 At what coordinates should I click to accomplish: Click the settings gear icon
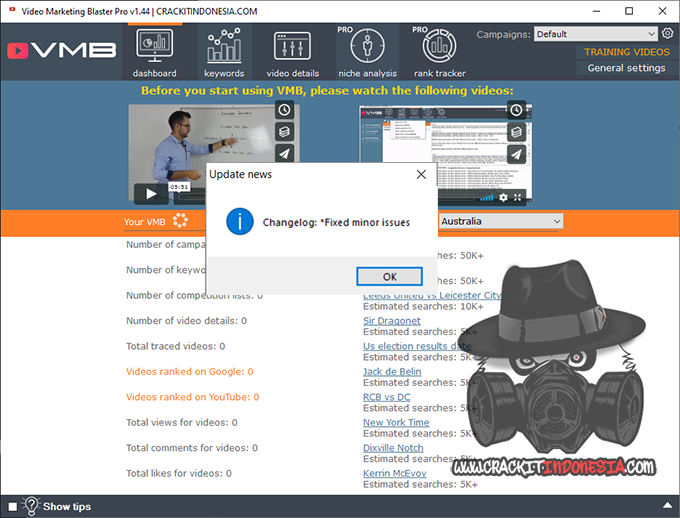click(667, 33)
